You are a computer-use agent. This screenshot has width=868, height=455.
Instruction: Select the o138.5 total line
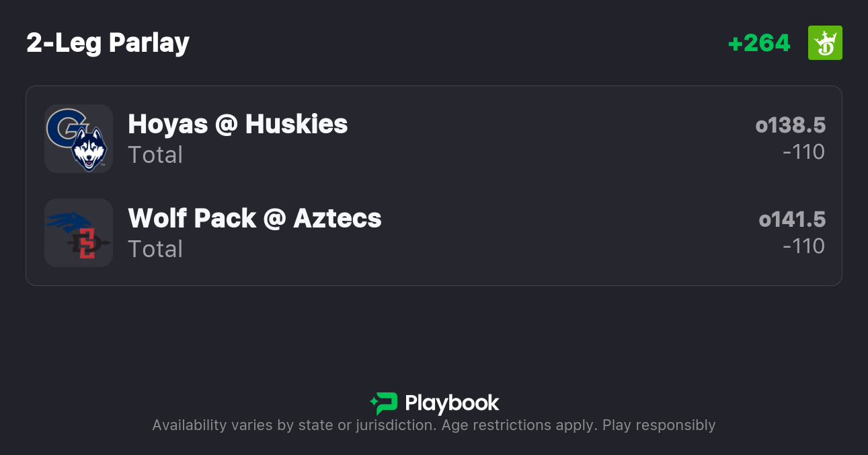click(x=790, y=126)
